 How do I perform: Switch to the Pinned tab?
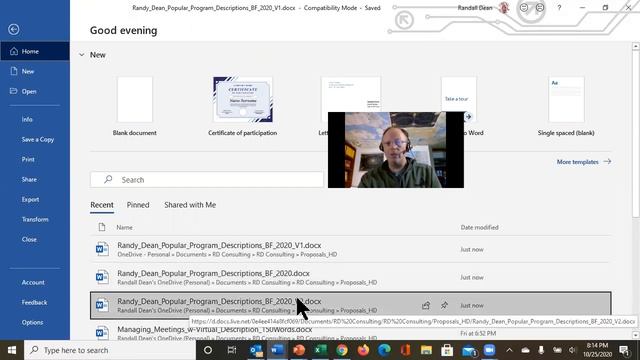click(138, 205)
